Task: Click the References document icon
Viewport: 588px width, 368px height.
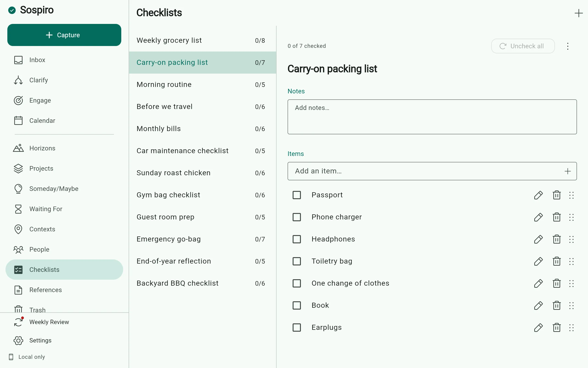Action: click(x=18, y=290)
